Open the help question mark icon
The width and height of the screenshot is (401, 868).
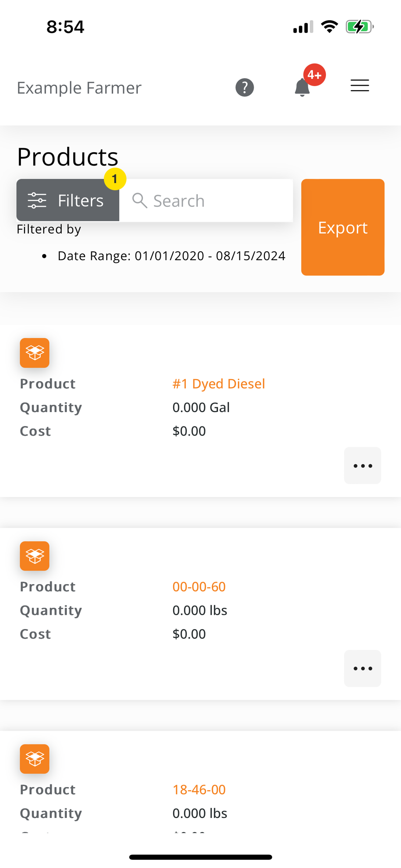point(245,87)
